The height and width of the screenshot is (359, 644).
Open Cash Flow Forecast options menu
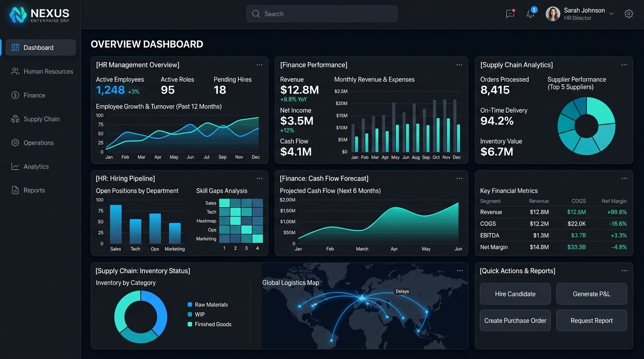459,179
